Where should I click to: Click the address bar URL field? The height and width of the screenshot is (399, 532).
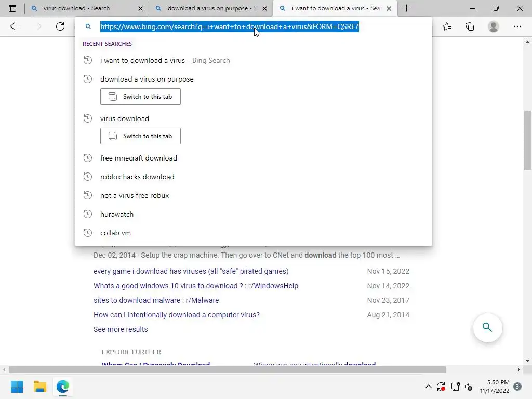[229, 26]
